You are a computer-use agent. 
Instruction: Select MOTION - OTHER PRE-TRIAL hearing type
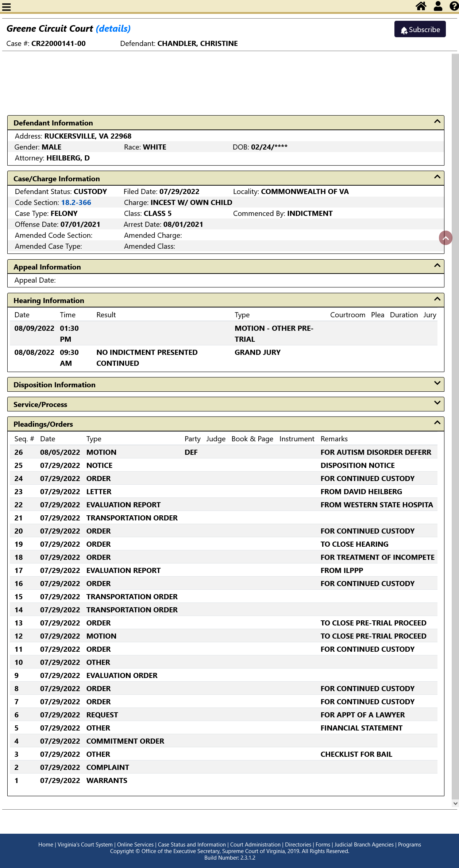(x=274, y=334)
